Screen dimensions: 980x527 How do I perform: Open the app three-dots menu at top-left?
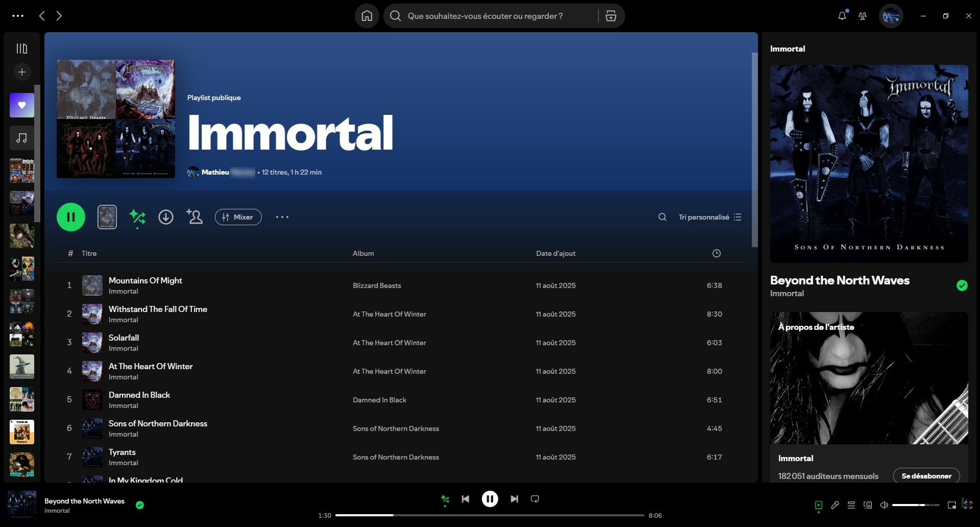[18, 16]
